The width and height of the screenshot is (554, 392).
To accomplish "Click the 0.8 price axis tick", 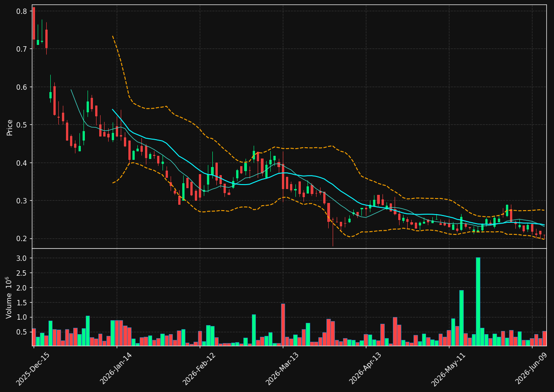I will 22,11.
